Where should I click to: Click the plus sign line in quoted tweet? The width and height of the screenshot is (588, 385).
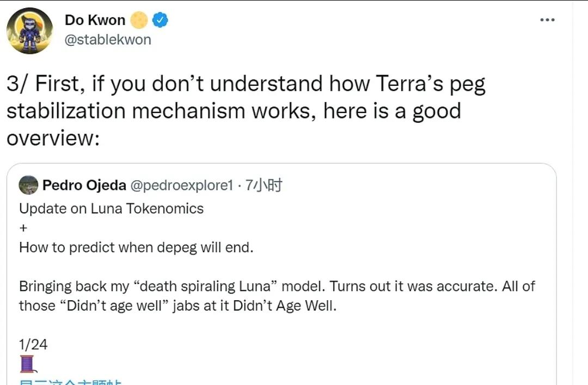[23, 228]
